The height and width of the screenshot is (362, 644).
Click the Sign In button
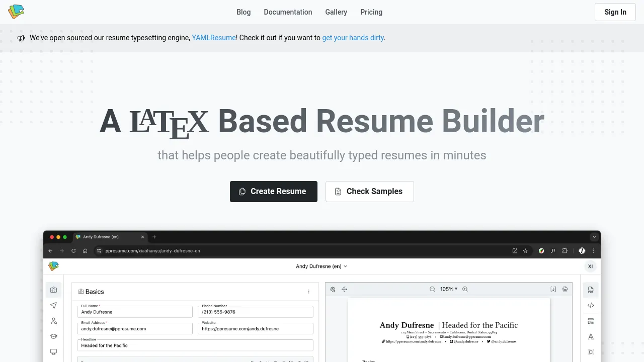(x=615, y=12)
